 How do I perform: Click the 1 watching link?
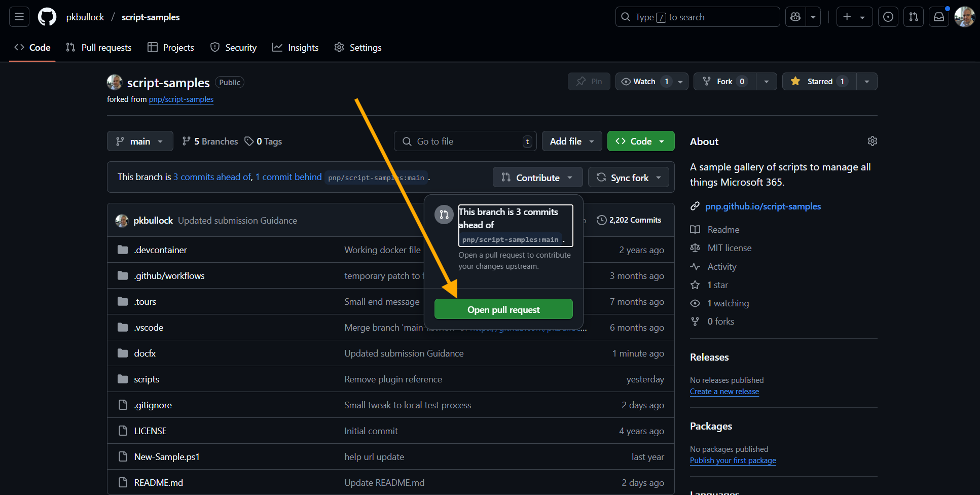728,303
